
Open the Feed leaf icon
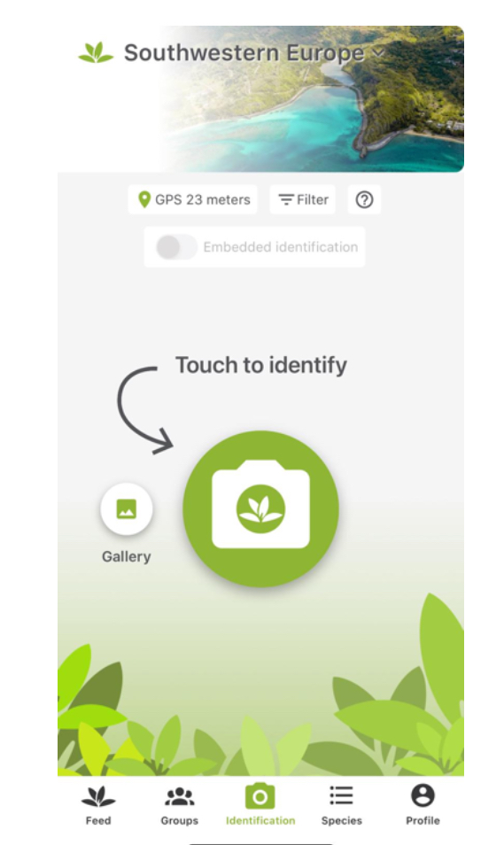pos(98,796)
